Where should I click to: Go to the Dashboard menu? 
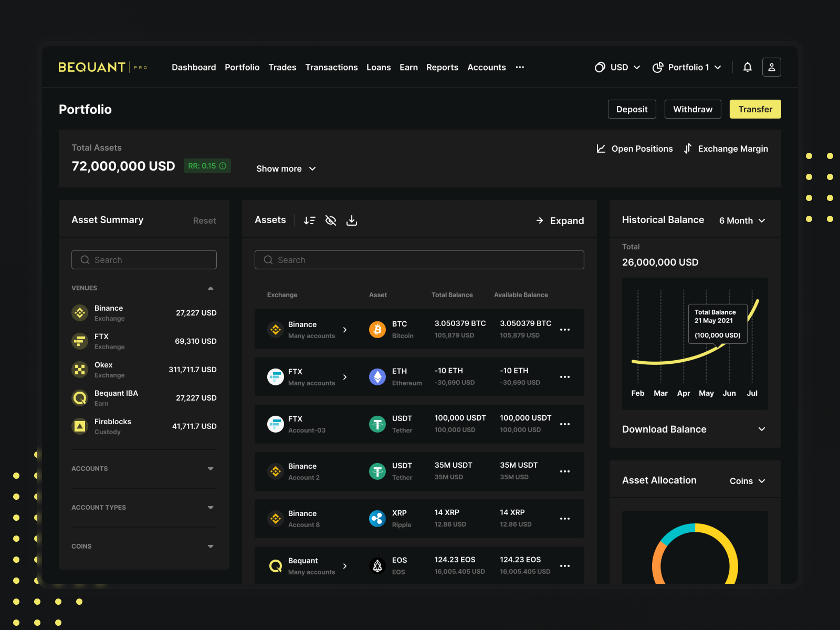194,67
